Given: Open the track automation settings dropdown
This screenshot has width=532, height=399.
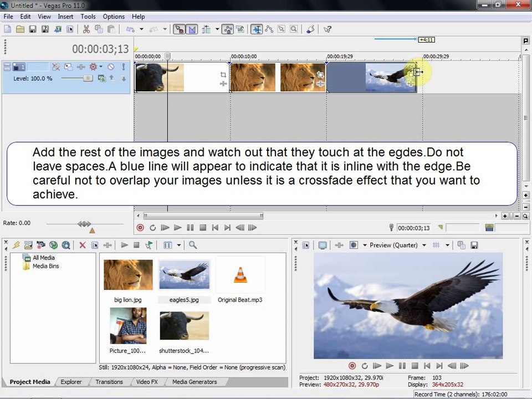Looking at the screenshot, I should [x=101, y=66].
